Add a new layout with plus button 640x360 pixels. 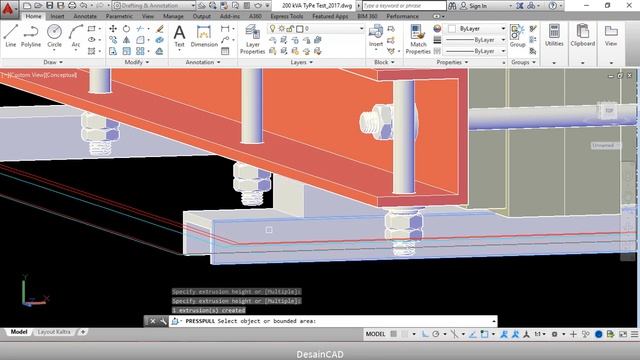[x=83, y=332]
